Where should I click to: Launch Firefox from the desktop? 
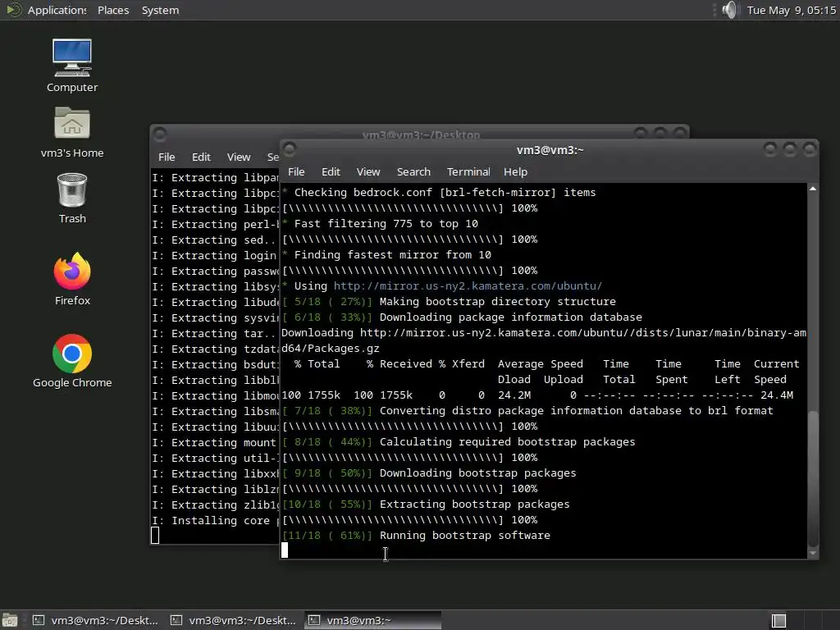click(72, 279)
